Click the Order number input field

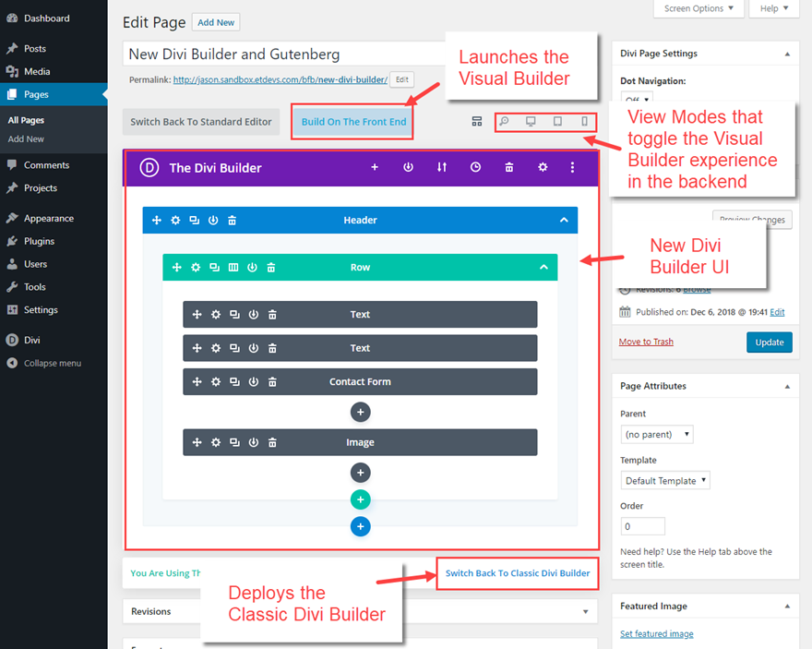click(x=642, y=525)
